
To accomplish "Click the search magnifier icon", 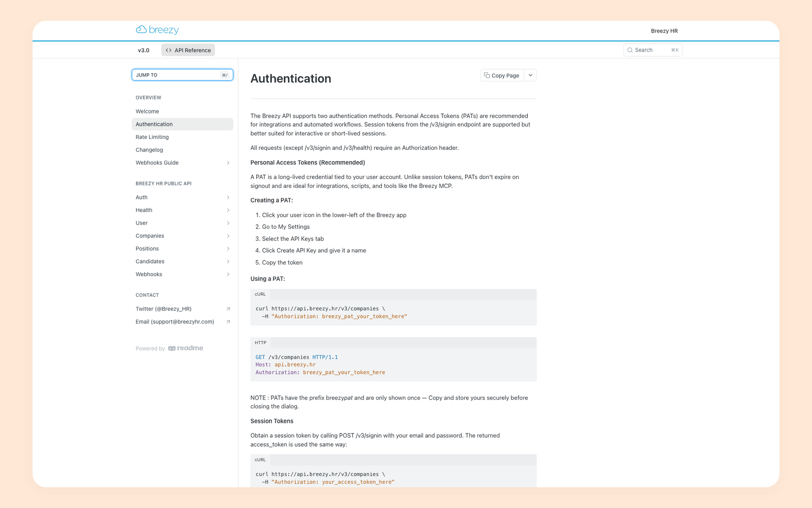I will tap(630, 50).
